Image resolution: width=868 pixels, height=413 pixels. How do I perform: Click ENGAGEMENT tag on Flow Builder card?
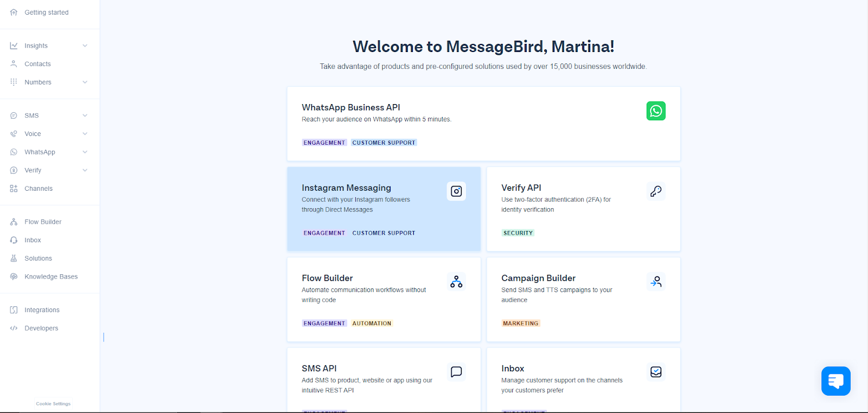point(324,324)
